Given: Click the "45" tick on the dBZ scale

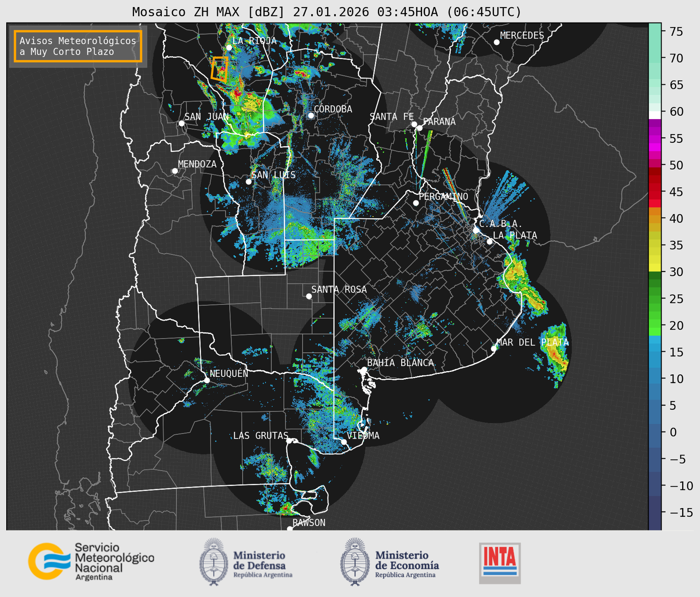Looking at the screenshot, I should [x=676, y=192].
